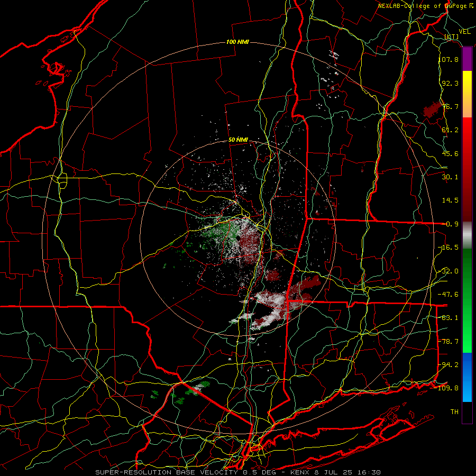This screenshot has width=476, height=476.
Task: Click the [KT] units label
Action: click(x=452, y=36)
